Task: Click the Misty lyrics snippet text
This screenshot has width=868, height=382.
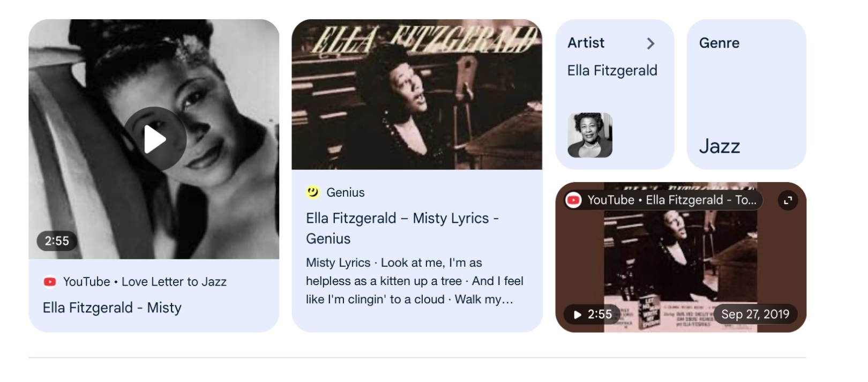Action: 414,281
